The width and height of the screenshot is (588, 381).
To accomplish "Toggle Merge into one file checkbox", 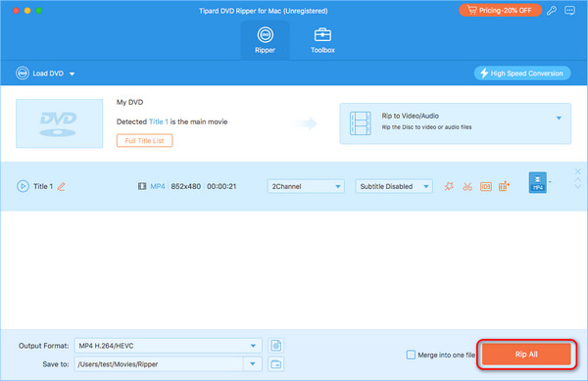I will pos(411,355).
